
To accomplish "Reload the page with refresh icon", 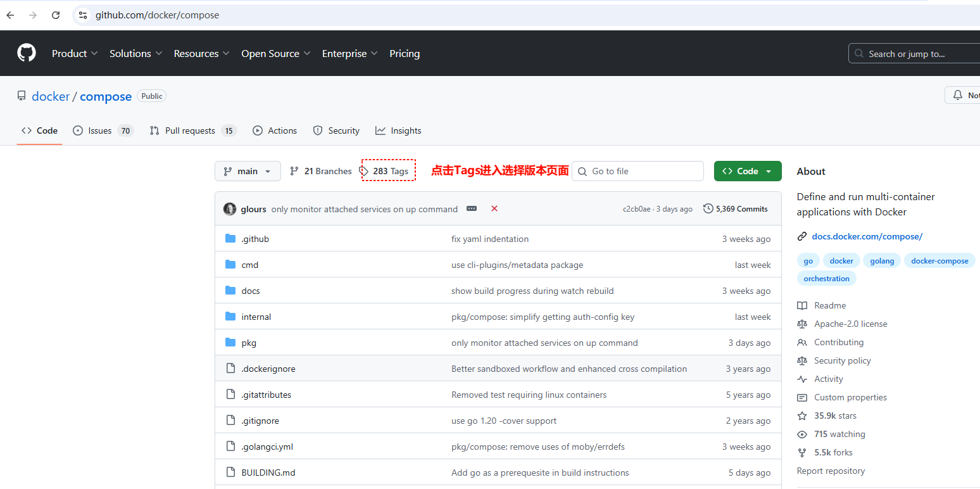I will [x=56, y=15].
